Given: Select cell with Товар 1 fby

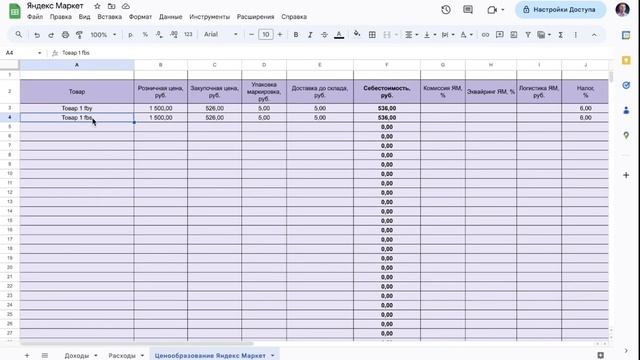Looking at the screenshot, I should coord(77,108).
